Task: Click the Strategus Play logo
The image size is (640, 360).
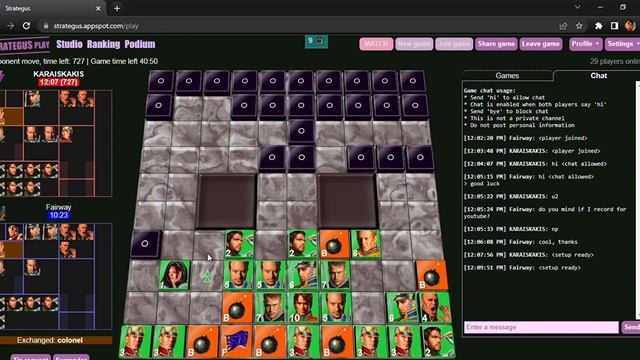Action: pyautogui.click(x=24, y=45)
